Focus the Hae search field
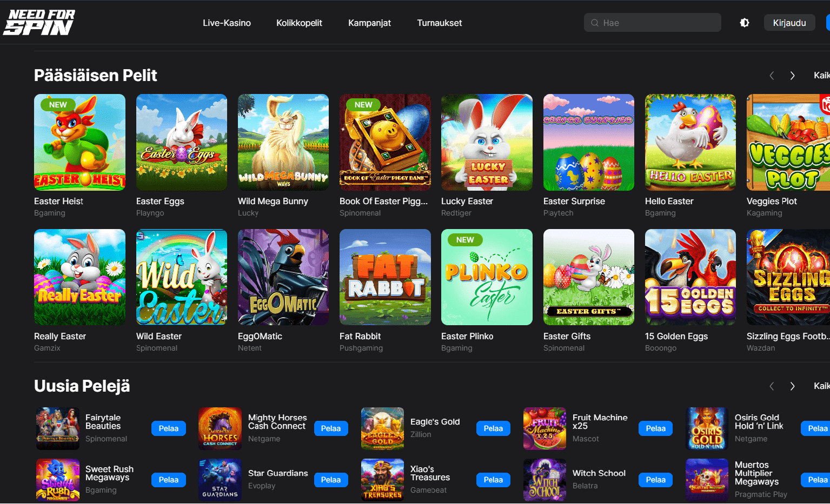 coord(652,23)
